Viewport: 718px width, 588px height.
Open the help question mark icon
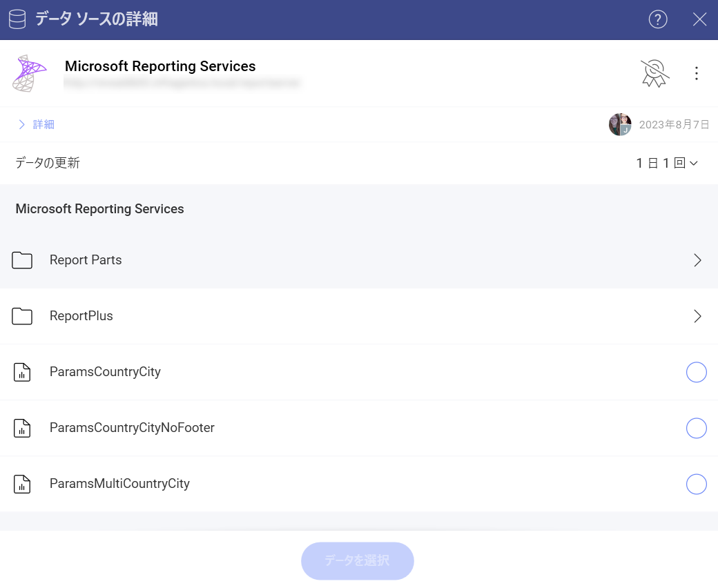coord(657,20)
